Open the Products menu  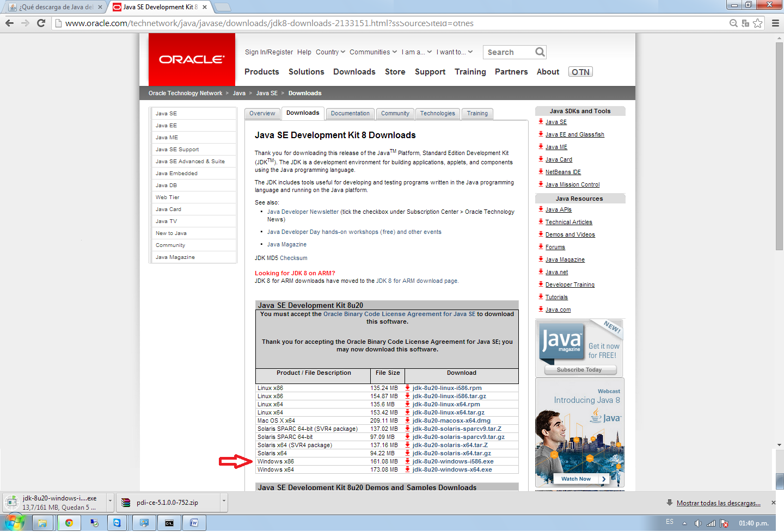click(x=261, y=72)
